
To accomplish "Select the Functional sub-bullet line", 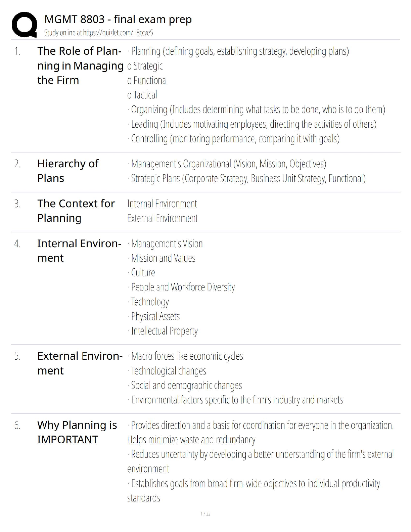I will (147, 80).
